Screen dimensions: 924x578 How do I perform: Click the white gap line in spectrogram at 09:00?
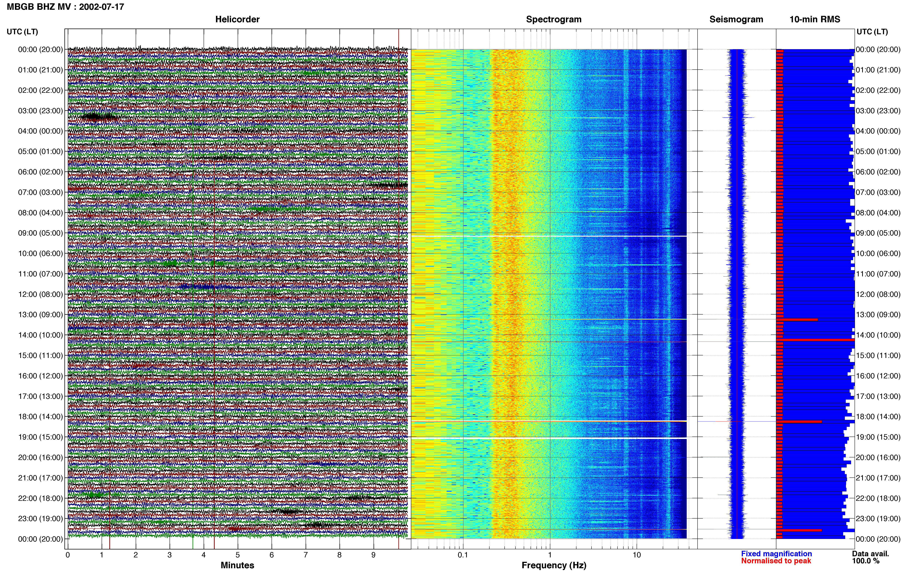(549, 236)
